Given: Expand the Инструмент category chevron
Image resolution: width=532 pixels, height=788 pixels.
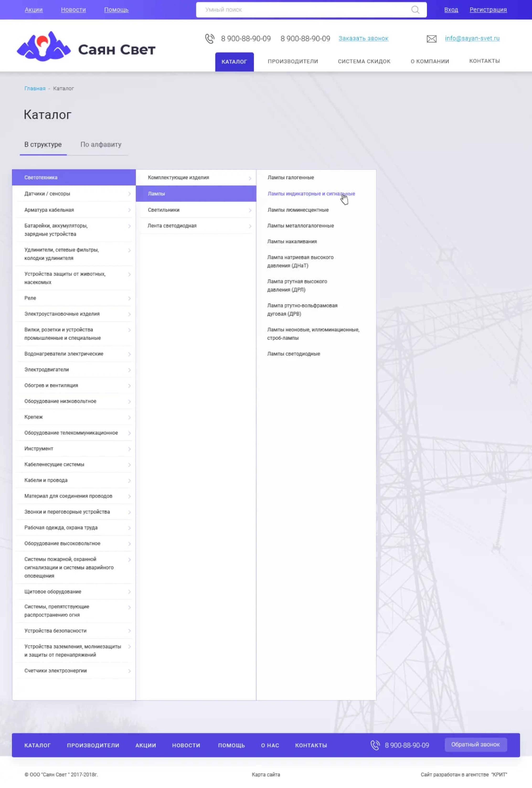Looking at the screenshot, I should [129, 449].
